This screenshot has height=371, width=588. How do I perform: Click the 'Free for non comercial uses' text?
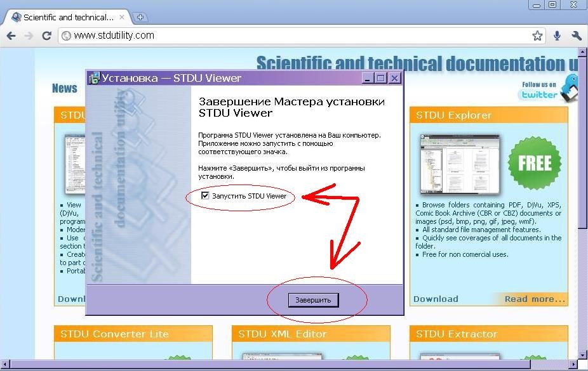pos(465,254)
